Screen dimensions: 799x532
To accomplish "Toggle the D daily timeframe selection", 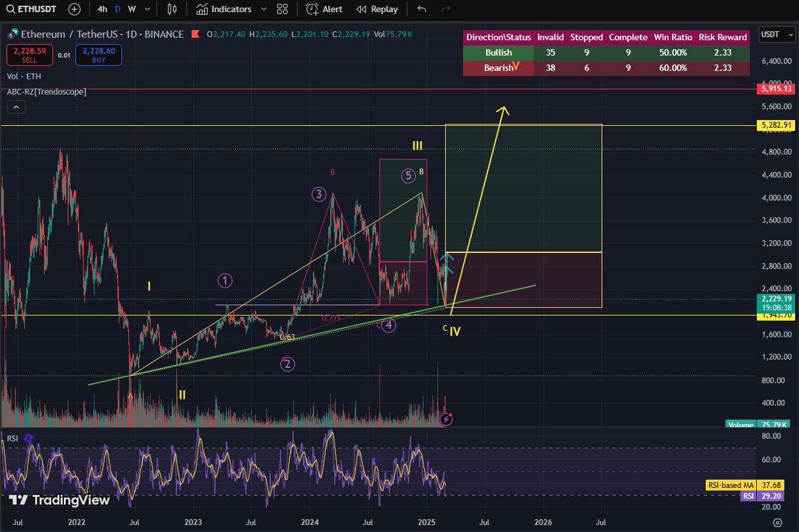I will click(116, 9).
